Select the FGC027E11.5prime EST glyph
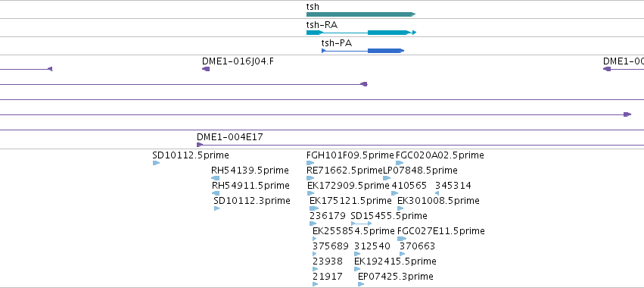The width and height of the screenshot is (644, 288). [402, 239]
